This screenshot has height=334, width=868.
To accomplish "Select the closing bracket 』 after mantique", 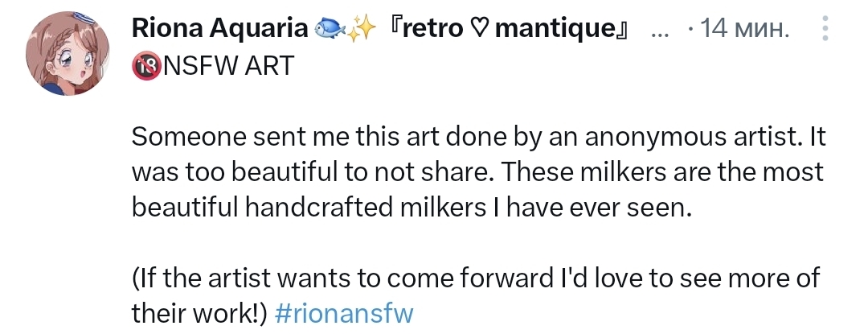I will [623, 29].
